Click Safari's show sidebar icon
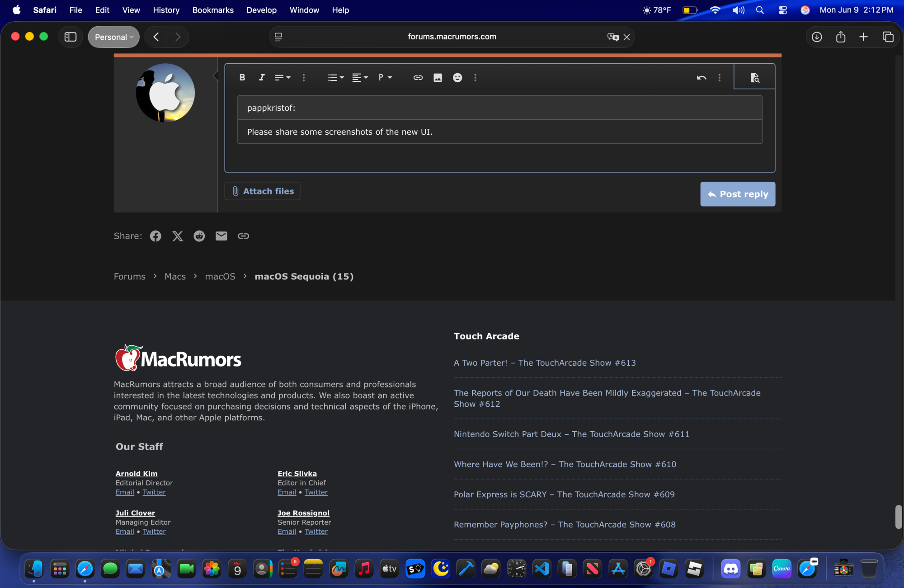 coord(71,37)
